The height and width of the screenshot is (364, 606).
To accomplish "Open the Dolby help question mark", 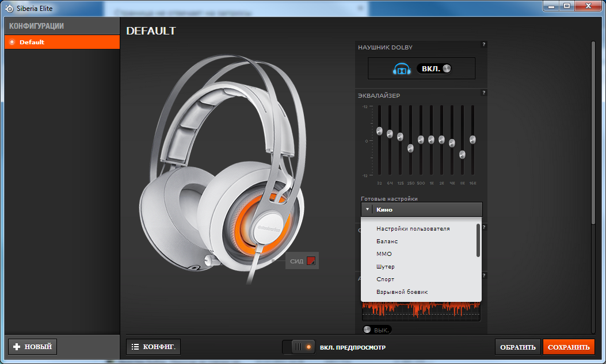I will [483, 44].
